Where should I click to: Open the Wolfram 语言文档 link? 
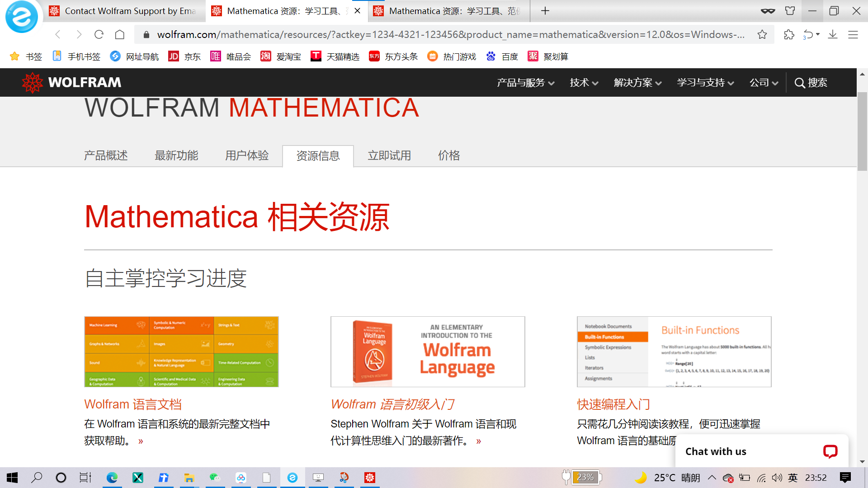tap(132, 404)
